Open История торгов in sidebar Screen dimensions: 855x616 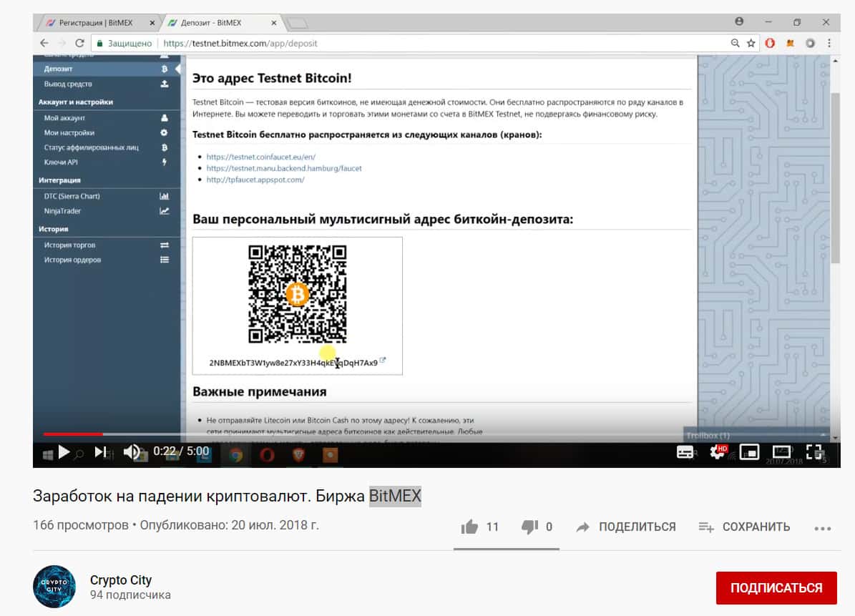click(x=107, y=245)
